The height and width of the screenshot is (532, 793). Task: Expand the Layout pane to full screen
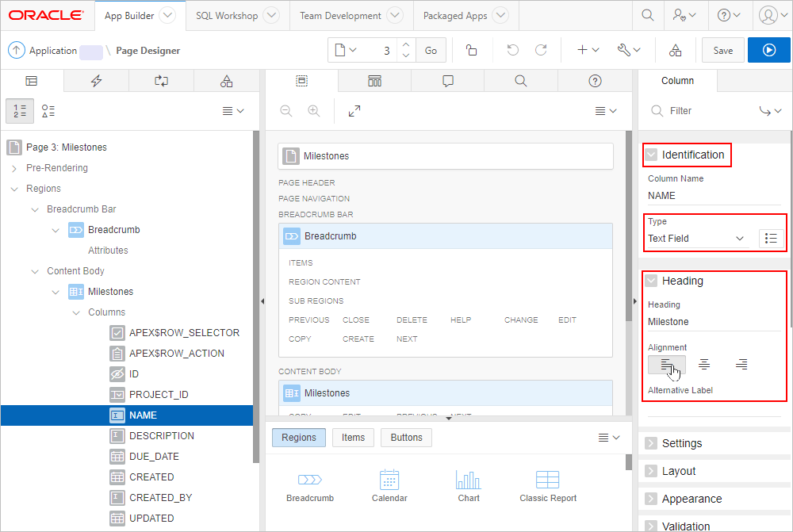(x=354, y=111)
